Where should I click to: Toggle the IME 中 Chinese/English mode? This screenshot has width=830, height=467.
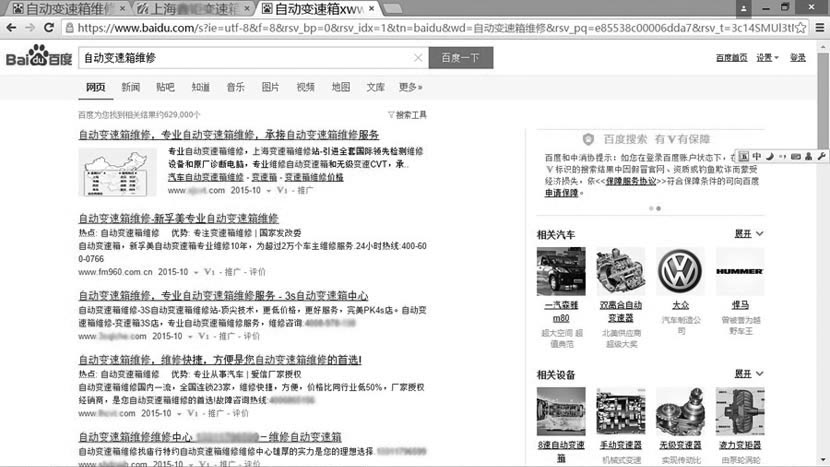pos(757,156)
